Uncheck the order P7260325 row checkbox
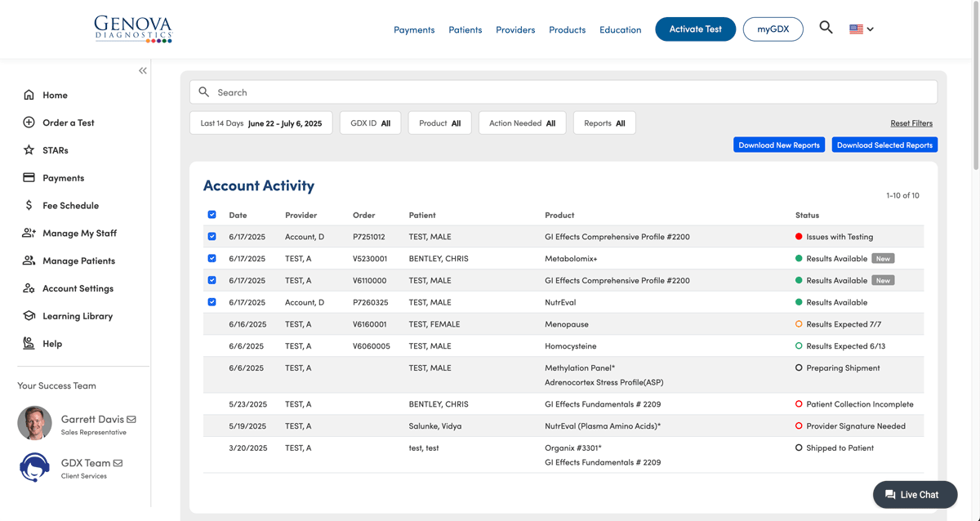 coord(212,302)
